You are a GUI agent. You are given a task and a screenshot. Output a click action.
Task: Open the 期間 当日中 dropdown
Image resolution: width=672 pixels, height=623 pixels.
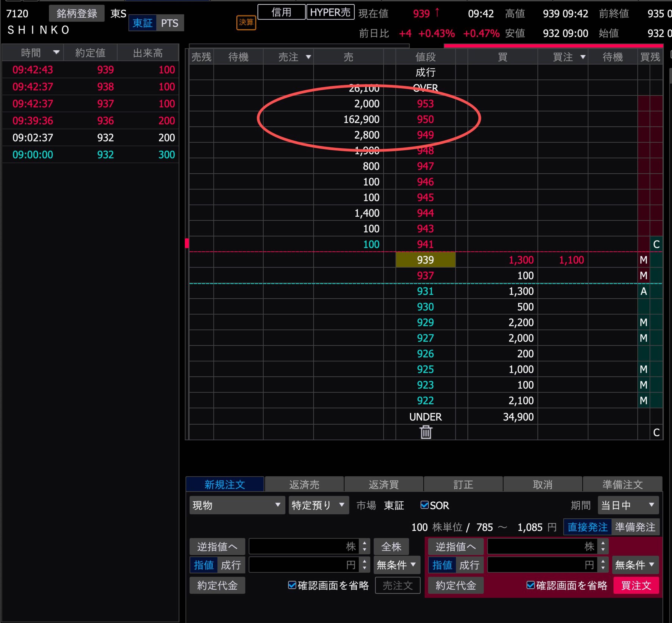point(628,505)
